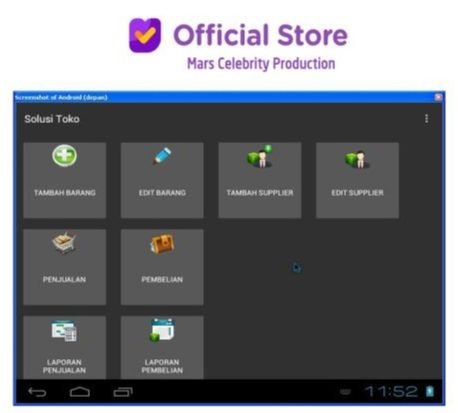
Task: Open the Pembelian treasure chest icon
Action: 162,244
